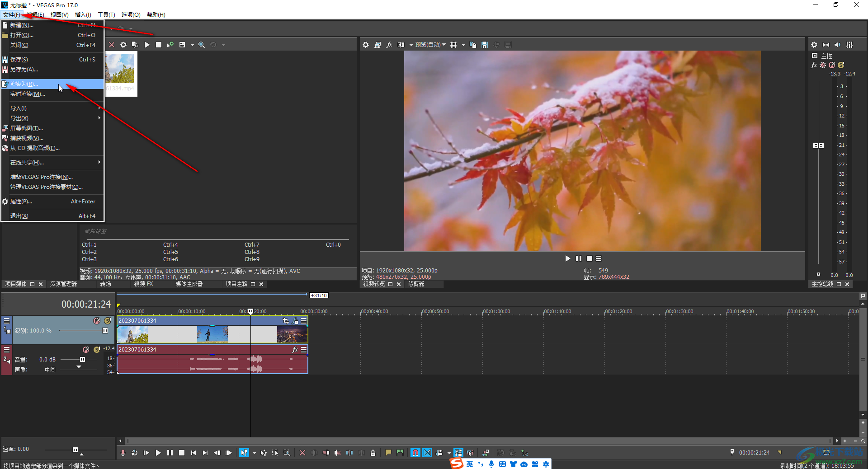Select the selection edit tool
The width and height of the screenshot is (868, 469).
tap(275, 453)
